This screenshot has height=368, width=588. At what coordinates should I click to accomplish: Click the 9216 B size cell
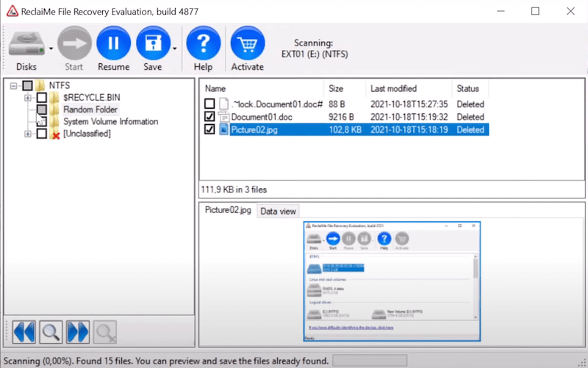(x=341, y=117)
